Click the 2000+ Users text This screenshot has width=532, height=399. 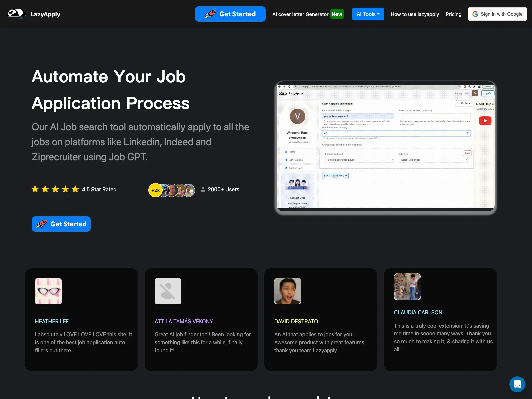223,189
